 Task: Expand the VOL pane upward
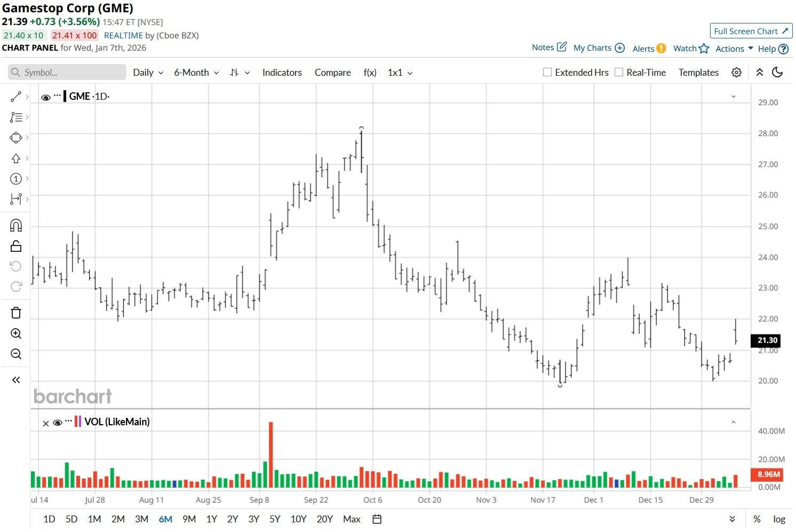click(734, 422)
